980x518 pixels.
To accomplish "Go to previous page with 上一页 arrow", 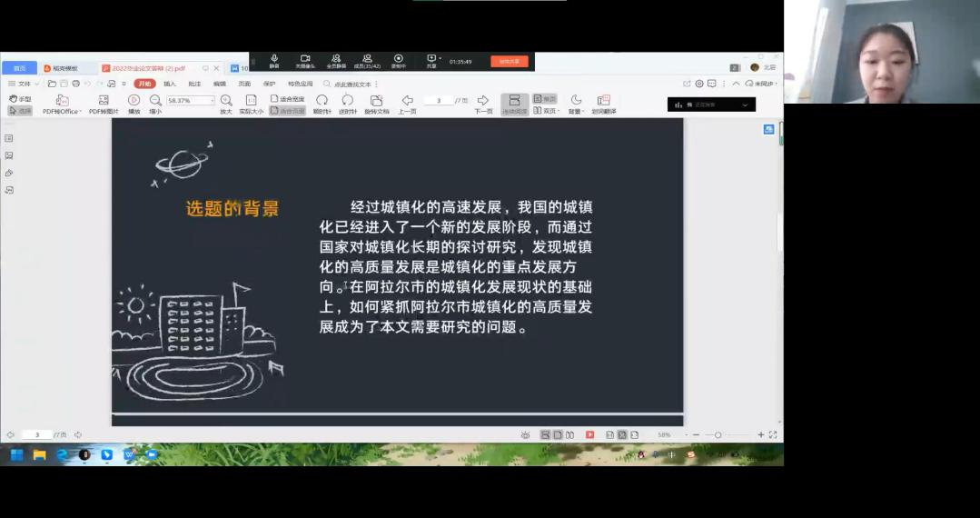I will (x=407, y=101).
